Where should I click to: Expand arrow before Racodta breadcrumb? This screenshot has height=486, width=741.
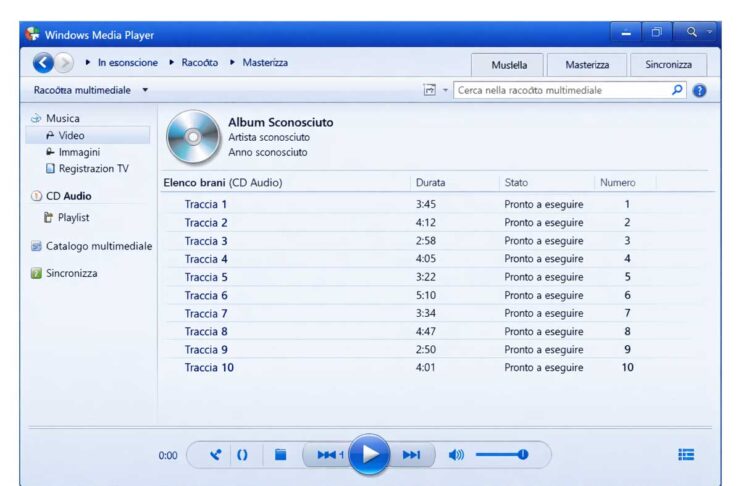(x=172, y=62)
